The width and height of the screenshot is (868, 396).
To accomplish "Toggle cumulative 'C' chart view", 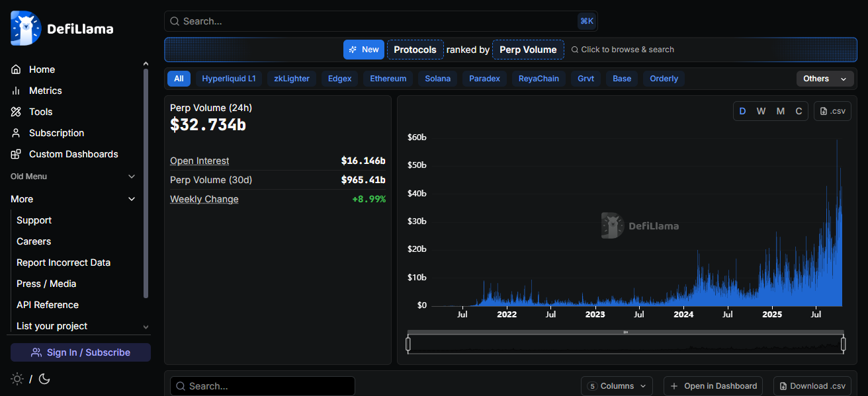I will [799, 111].
